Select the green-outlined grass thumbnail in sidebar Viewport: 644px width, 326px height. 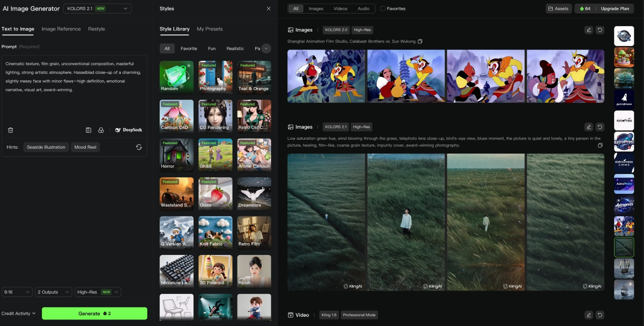point(624,247)
